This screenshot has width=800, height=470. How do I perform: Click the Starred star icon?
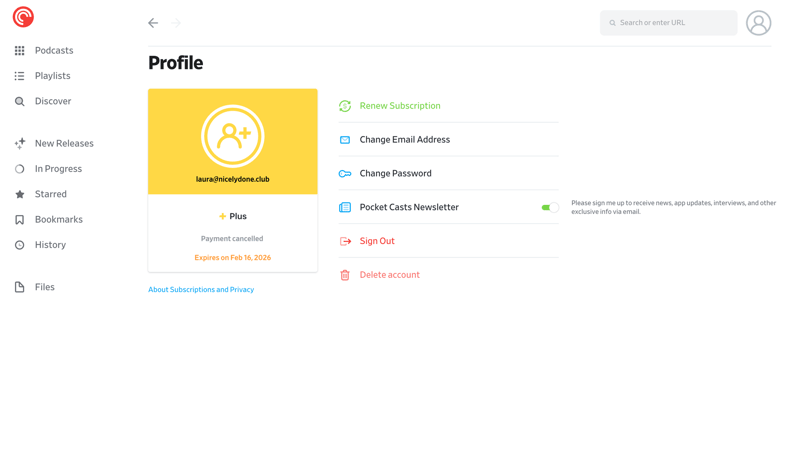click(x=20, y=194)
